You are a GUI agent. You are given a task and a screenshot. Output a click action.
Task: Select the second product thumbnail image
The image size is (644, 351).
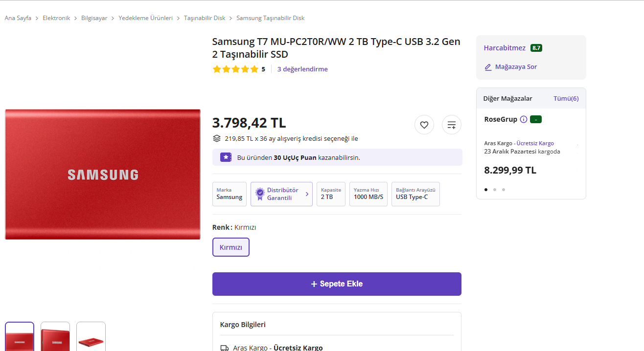point(55,337)
